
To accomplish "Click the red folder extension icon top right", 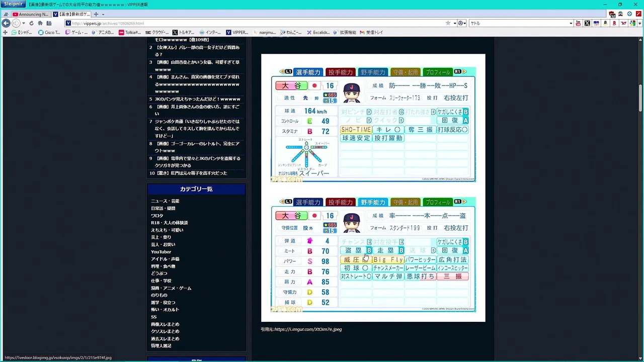I will pos(612,14).
